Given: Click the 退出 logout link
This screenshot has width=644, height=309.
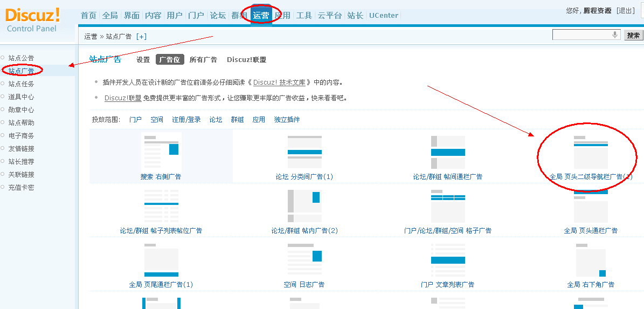Looking at the screenshot, I should [x=626, y=11].
